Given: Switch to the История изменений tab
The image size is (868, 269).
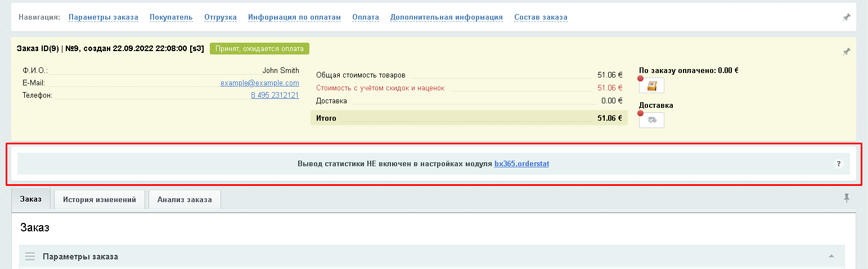Looking at the screenshot, I should tap(100, 199).
